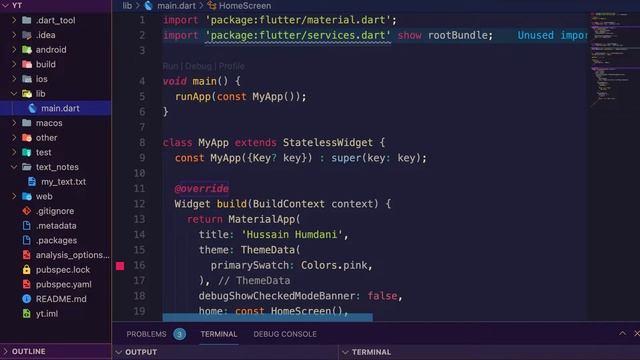
Task: Click the 'package:flutter/services.dart' import string
Action: click(x=298, y=35)
